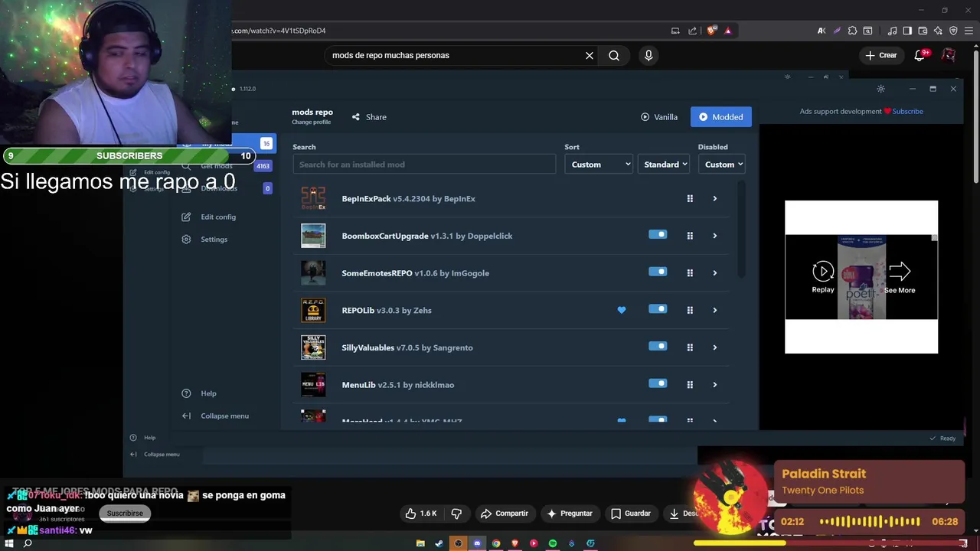Image resolution: width=980 pixels, height=551 pixels.
Task: Click the installed mod search field
Action: [x=424, y=165]
